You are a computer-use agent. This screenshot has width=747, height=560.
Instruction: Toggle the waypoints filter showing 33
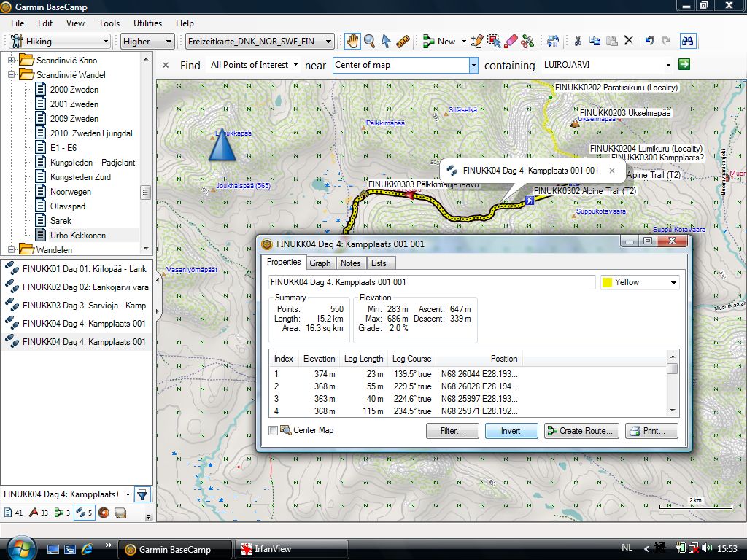click(x=37, y=513)
